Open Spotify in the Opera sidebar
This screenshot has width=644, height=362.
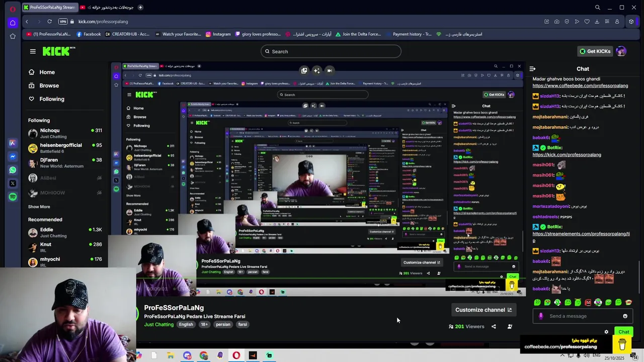13,197
